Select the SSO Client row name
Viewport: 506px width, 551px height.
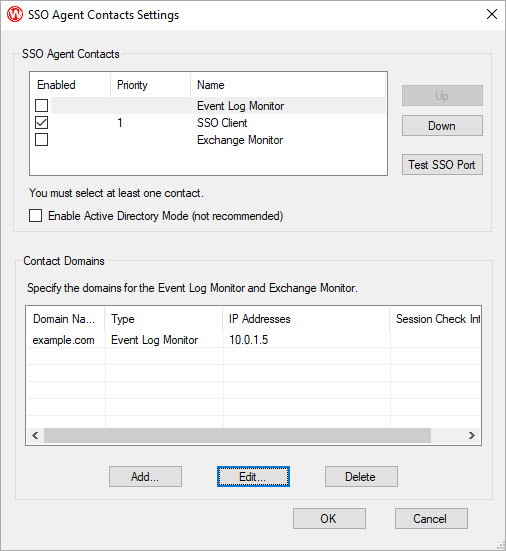(222, 123)
